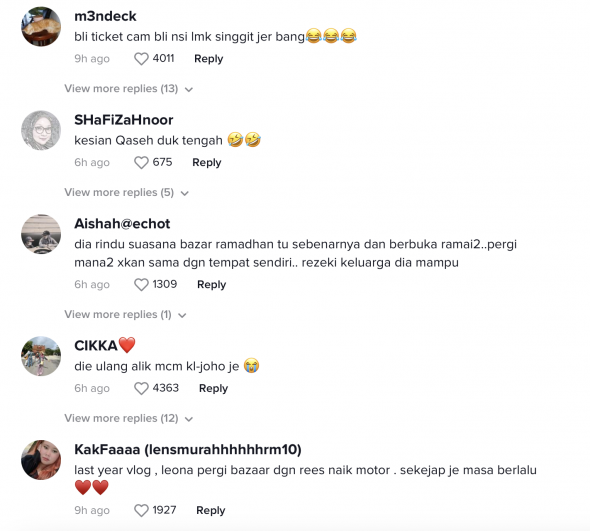This screenshot has height=531, width=590.
Task: Reply to SHaFiZaHnoor's comment
Action: (207, 163)
